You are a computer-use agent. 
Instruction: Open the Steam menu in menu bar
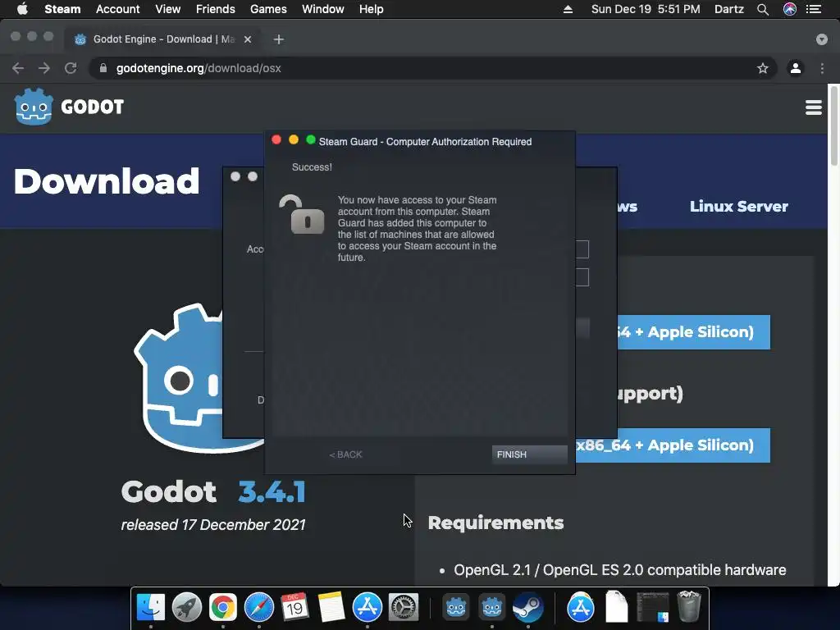coord(62,9)
